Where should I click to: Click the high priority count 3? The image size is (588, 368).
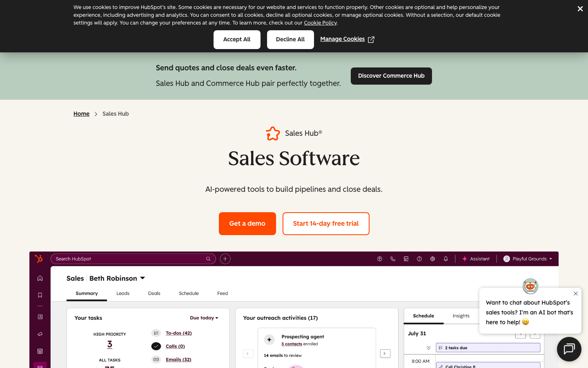click(x=109, y=344)
